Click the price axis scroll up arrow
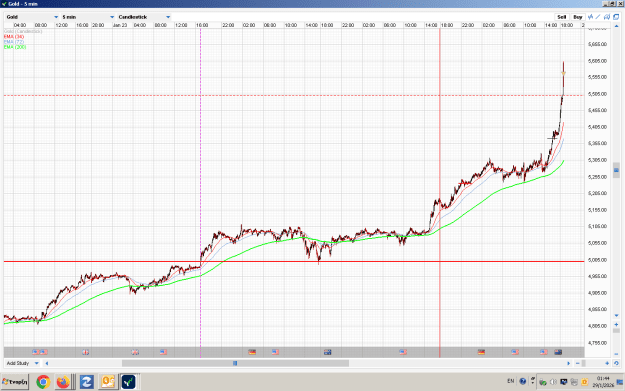 616,26
